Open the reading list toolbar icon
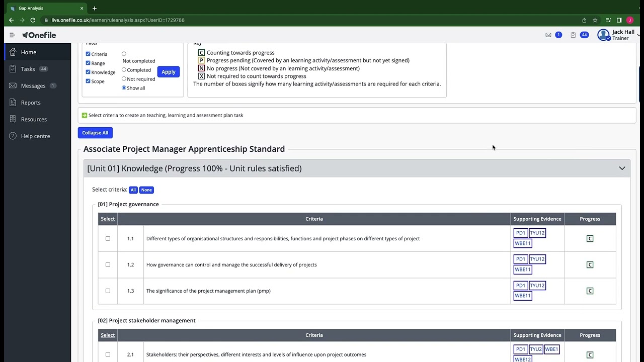644x362 pixels. coord(608,20)
